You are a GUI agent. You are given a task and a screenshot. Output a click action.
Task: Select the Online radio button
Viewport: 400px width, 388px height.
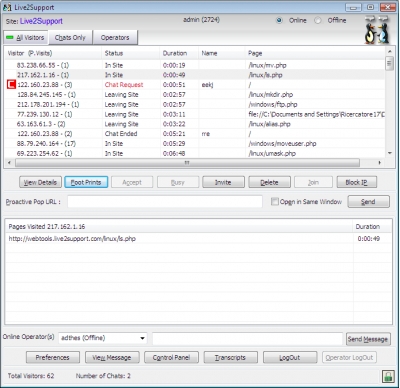[x=279, y=20]
